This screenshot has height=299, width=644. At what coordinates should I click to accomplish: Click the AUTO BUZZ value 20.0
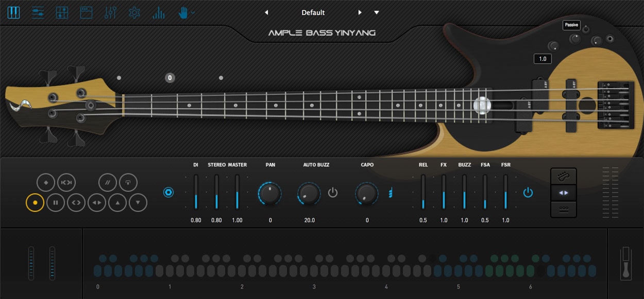tap(309, 220)
